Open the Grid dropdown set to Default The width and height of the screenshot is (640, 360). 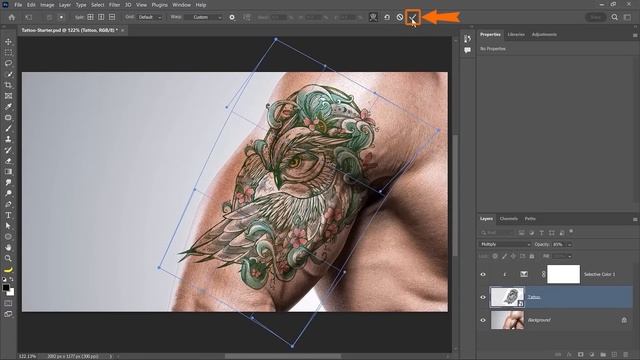pyautogui.click(x=149, y=17)
